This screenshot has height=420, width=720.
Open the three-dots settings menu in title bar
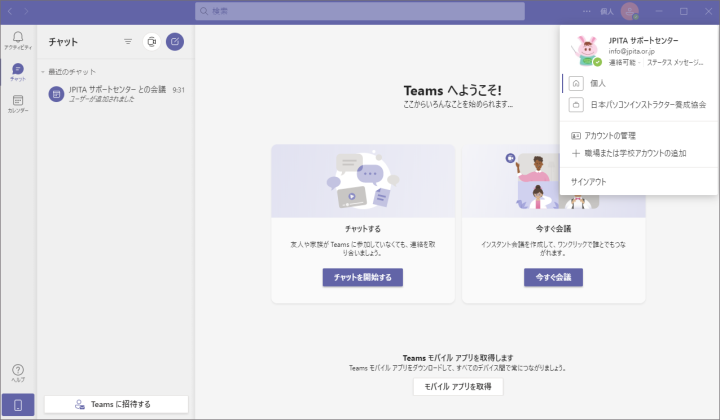(x=588, y=11)
